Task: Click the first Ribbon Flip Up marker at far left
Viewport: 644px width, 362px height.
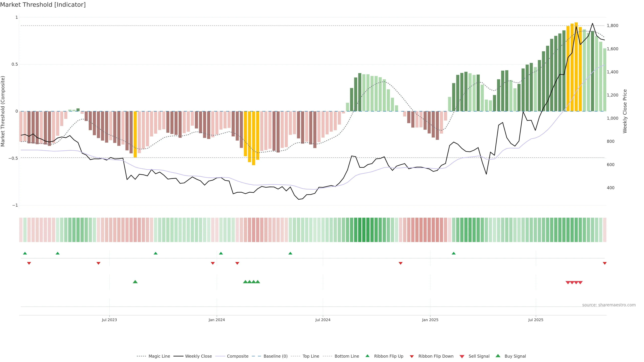Action: [25, 253]
